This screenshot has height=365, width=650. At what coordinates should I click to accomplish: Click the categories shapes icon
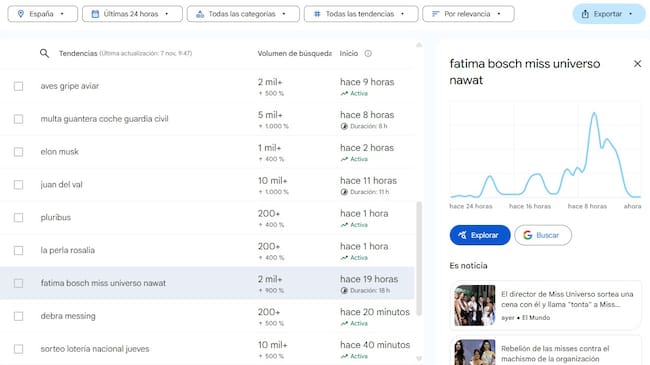click(x=200, y=14)
